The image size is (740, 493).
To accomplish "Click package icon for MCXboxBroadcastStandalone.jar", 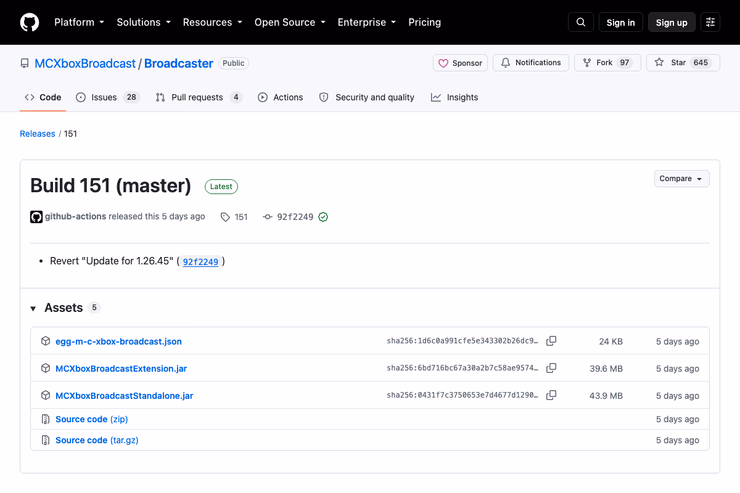I will click(45, 395).
